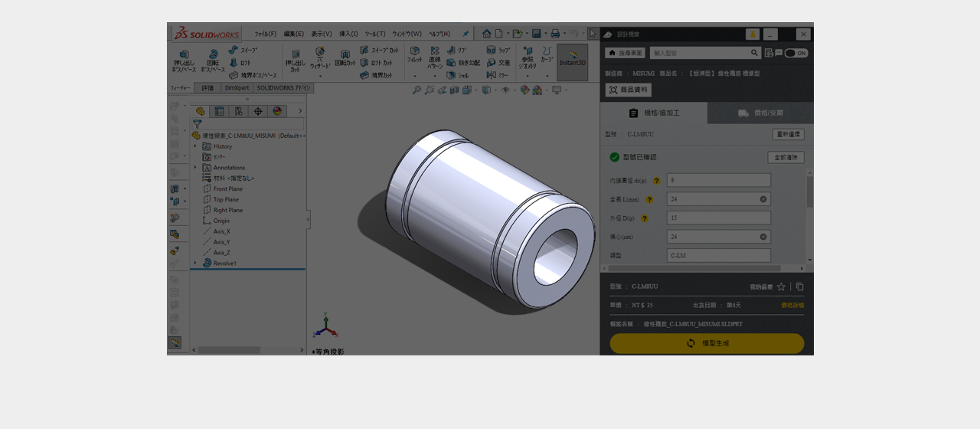The width and height of the screenshot is (980, 429).
Task: Switch to the 價格/交期 tab
Action: click(760, 113)
